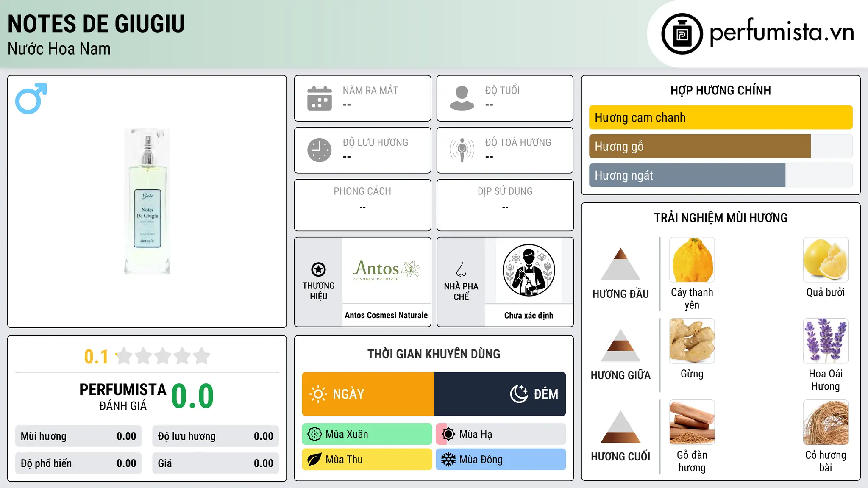Click the sillage icon beside Độ toả hương
The image size is (868, 488).
462,150
